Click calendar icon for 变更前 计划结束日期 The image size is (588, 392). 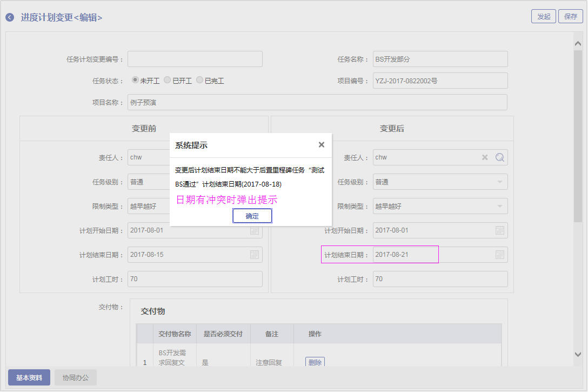[x=255, y=255]
